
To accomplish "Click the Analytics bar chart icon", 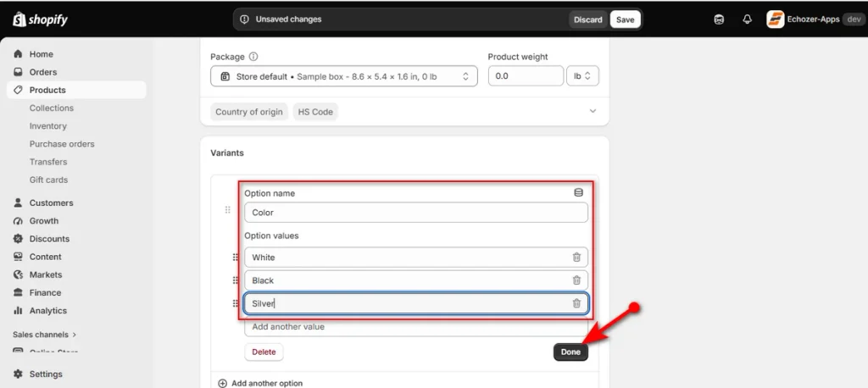I will click(19, 311).
